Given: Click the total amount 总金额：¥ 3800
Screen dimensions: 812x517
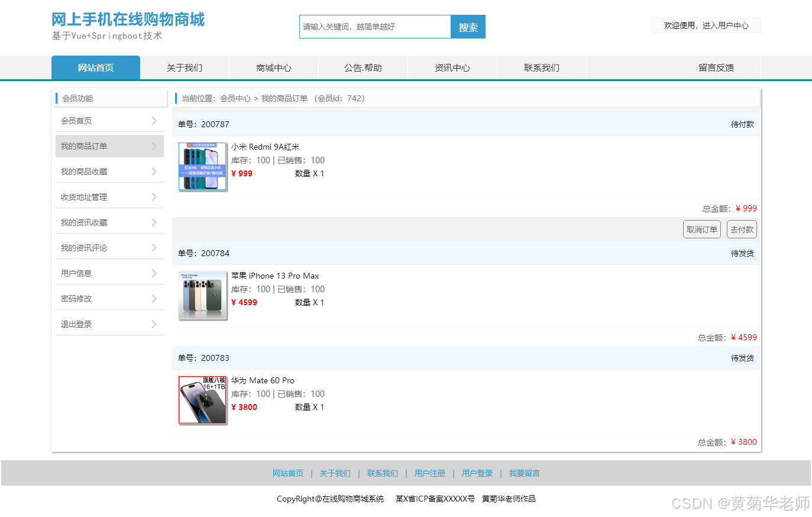Looking at the screenshot, I should coord(727,442).
